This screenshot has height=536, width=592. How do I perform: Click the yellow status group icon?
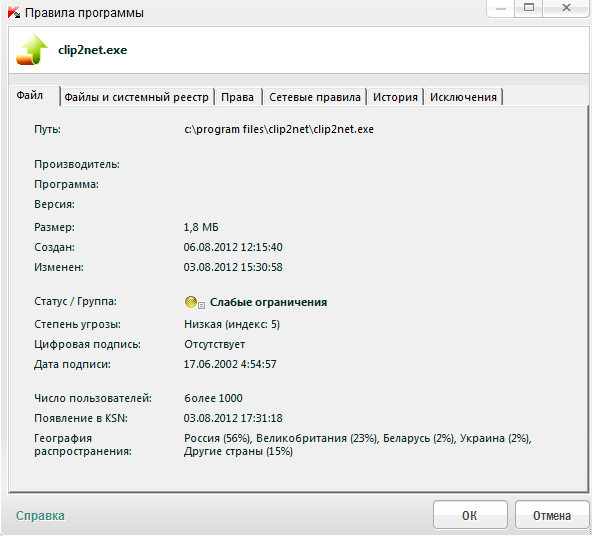(x=191, y=302)
